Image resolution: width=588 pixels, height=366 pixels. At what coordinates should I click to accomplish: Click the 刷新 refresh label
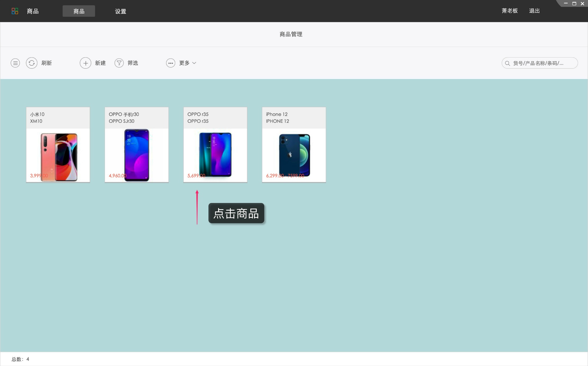click(x=46, y=63)
